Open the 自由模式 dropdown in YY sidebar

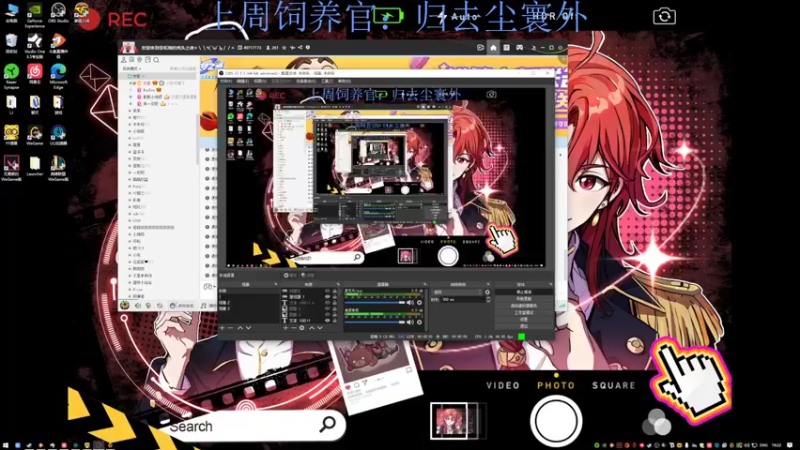132,68
